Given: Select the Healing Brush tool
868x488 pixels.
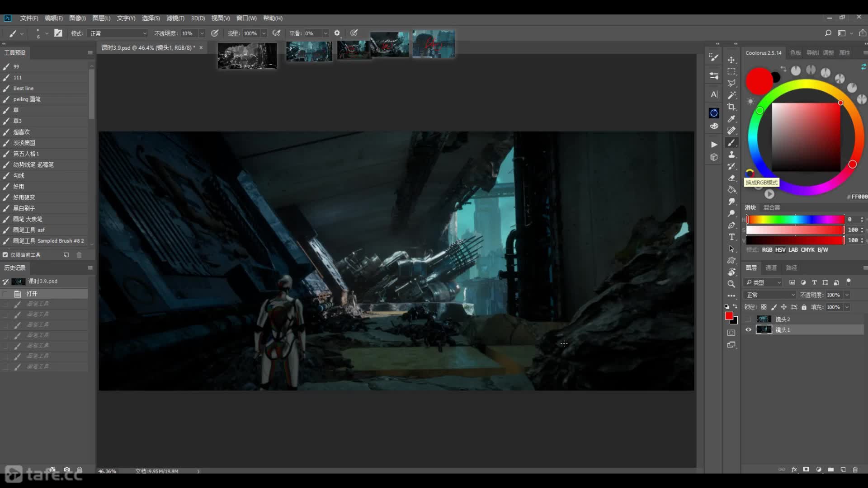Looking at the screenshot, I should [731, 131].
